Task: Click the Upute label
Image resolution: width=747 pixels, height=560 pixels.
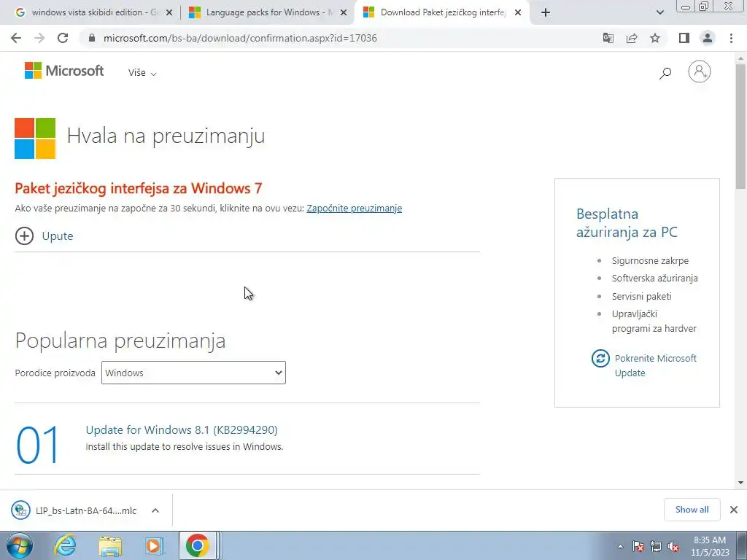Action: [x=58, y=236]
